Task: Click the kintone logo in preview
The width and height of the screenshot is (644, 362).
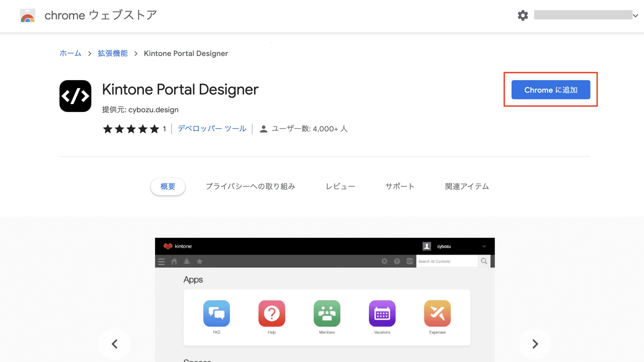Action: [177, 246]
